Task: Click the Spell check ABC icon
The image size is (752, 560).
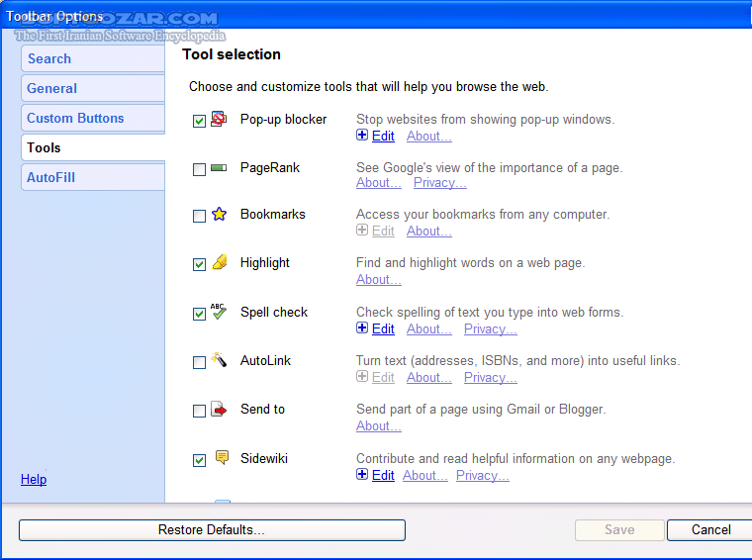Action: coord(219,311)
